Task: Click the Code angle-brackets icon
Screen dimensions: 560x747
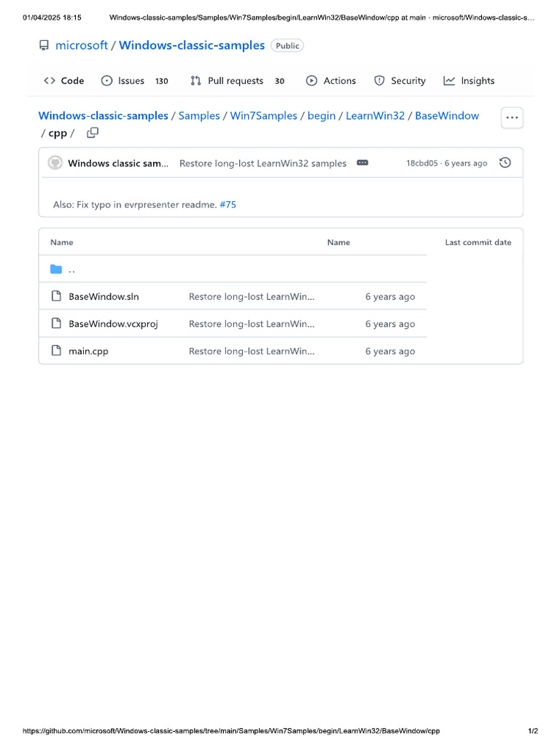Action: [x=50, y=80]
